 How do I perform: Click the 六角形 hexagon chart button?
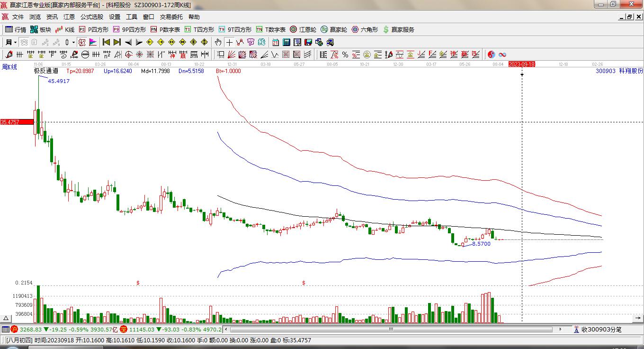[365, 29]
